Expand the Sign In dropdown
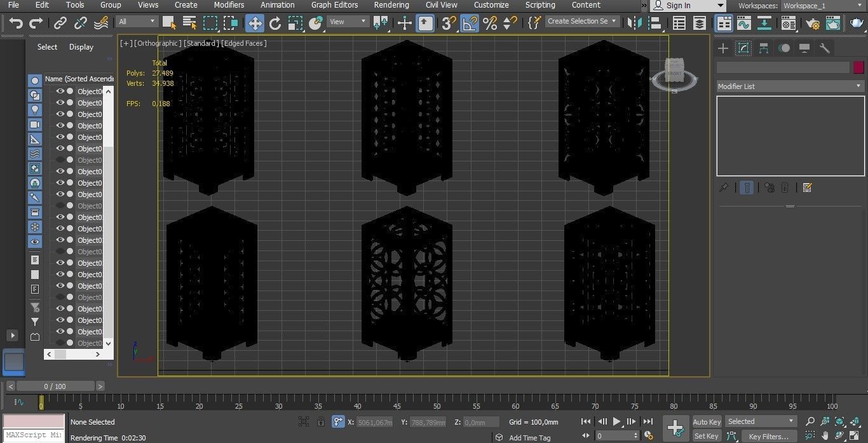 pos(721,5)
